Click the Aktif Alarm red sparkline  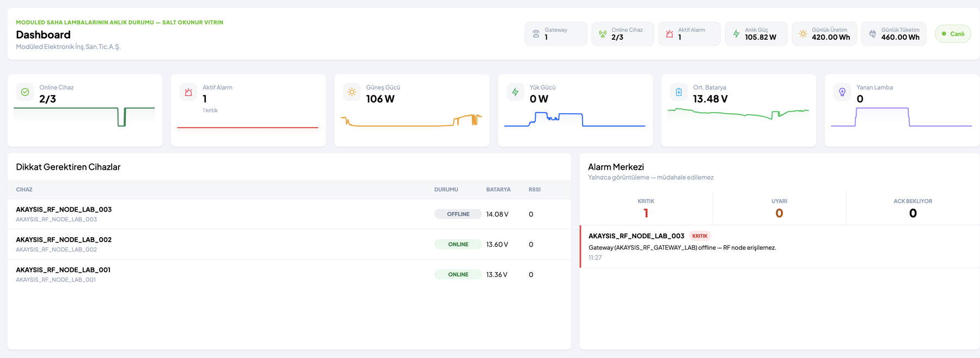(248, 127)
